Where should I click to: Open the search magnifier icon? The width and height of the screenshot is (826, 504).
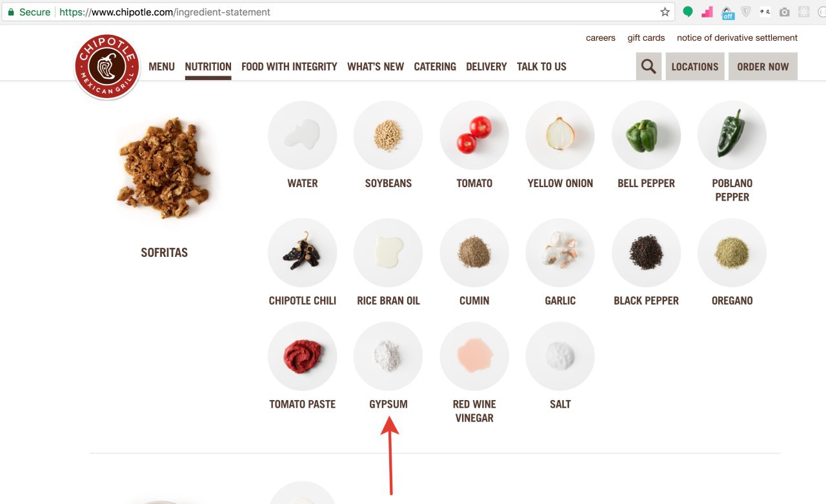click(649, 66)
